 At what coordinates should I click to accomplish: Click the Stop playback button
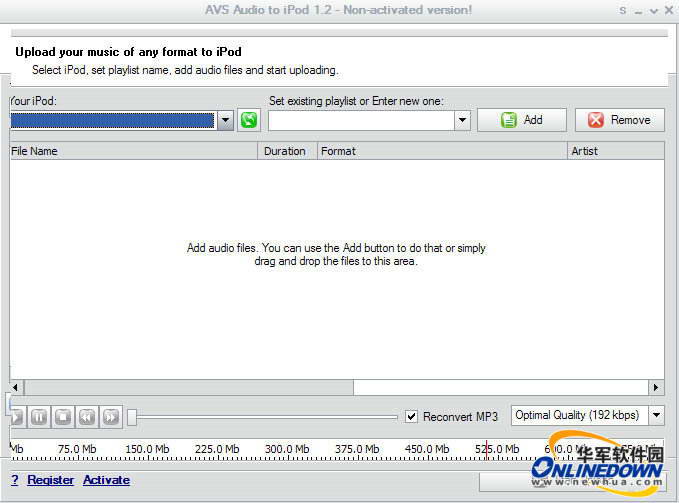tap(63, 417)
